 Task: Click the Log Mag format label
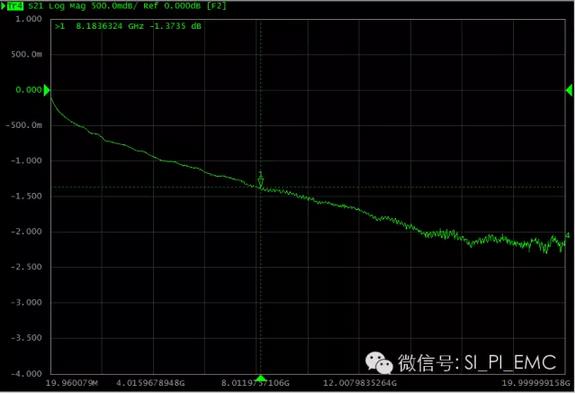pyautogui.click(x=67, y=6)
